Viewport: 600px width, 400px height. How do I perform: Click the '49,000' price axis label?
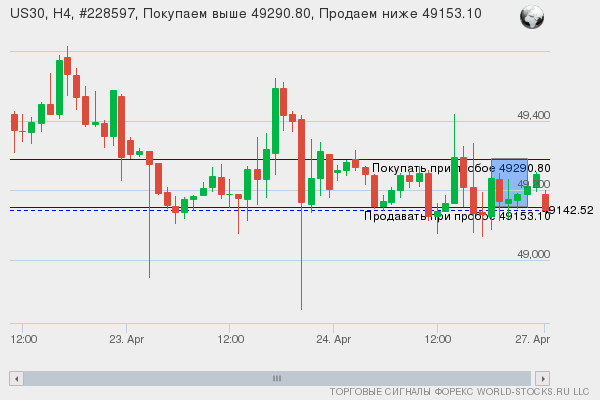click(x=533, y=254)
